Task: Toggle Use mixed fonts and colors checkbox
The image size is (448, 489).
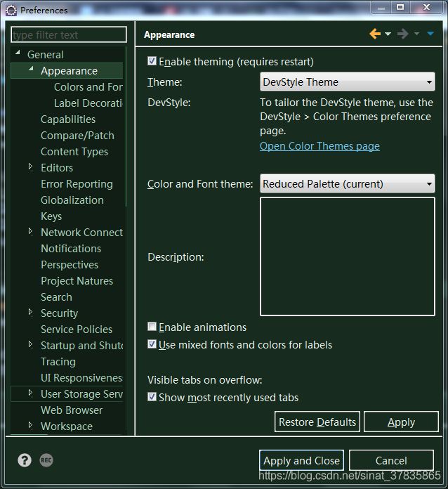Action: [x=152, y=344]
